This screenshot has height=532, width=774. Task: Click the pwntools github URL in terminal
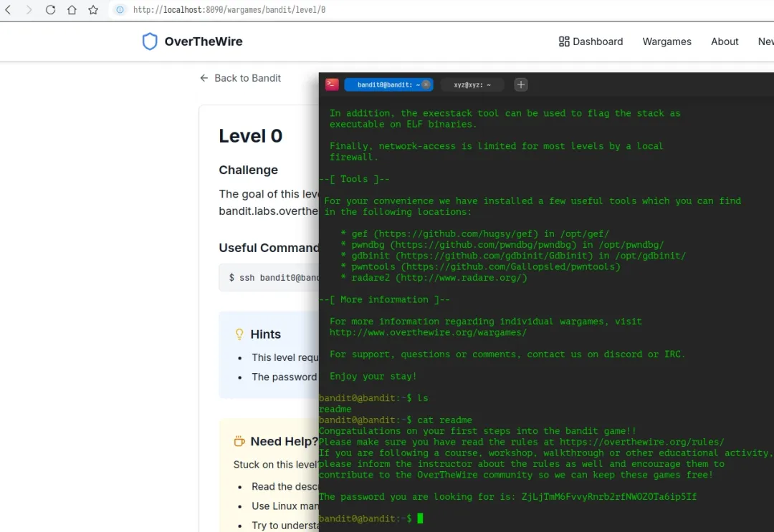510,267
